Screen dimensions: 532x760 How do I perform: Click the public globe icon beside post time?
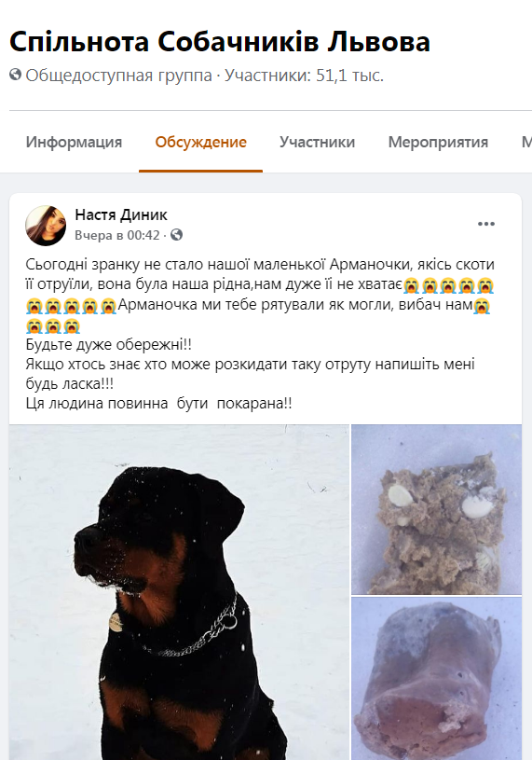[x=177, y=235]
